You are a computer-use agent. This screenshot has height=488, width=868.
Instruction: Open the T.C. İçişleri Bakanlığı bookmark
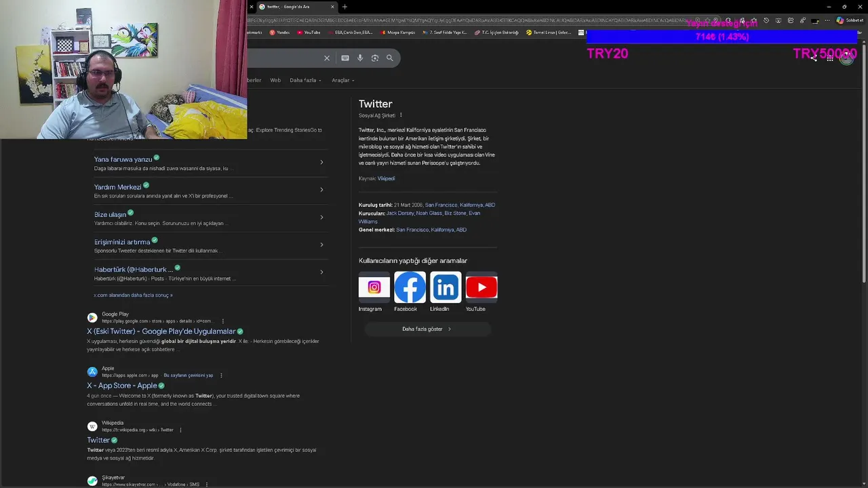(x=496, y=33)
